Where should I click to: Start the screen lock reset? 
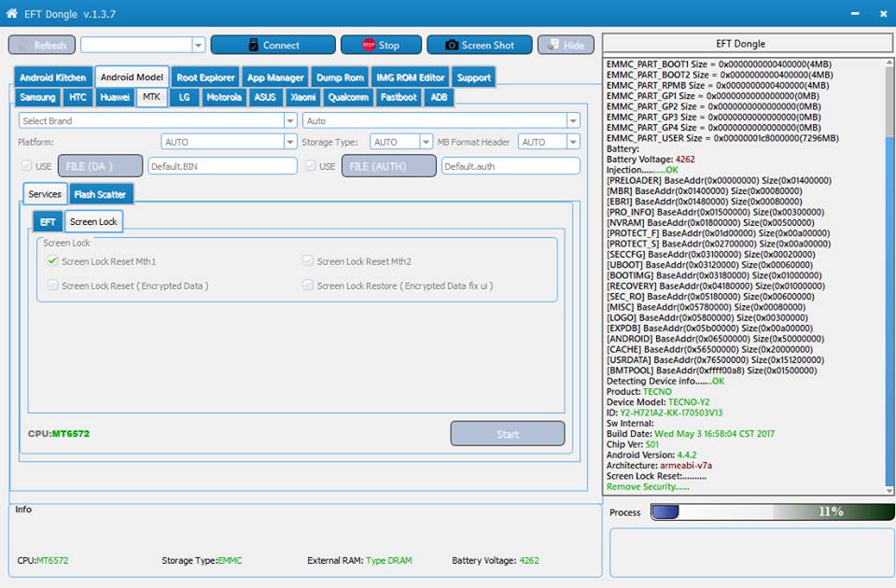point(508,434)
